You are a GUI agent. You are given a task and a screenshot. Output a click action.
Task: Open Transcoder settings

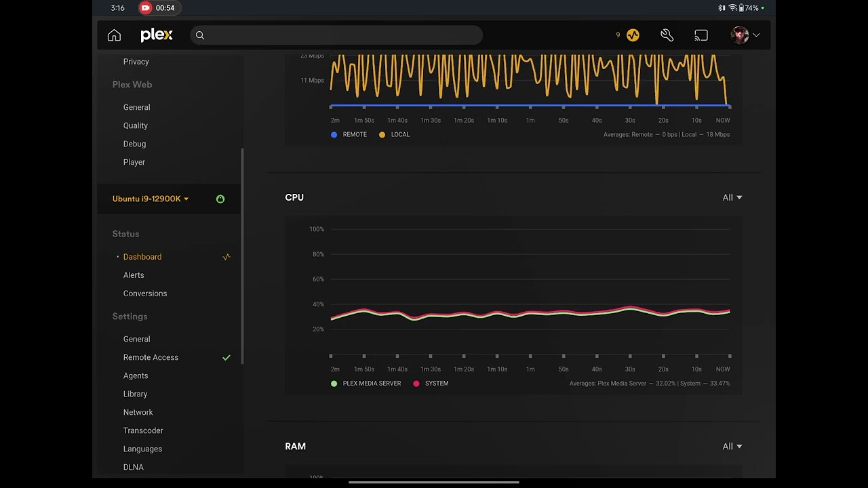pos(143,430)
